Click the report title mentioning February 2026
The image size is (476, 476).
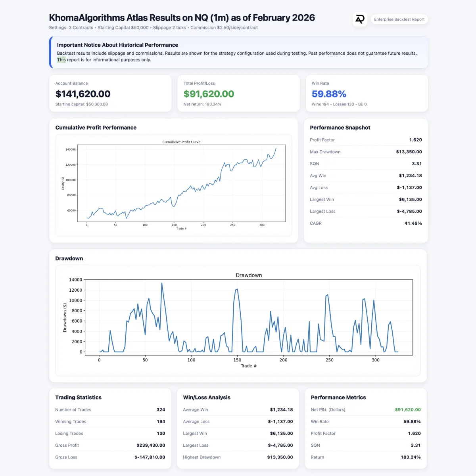(x=182, y=18)
